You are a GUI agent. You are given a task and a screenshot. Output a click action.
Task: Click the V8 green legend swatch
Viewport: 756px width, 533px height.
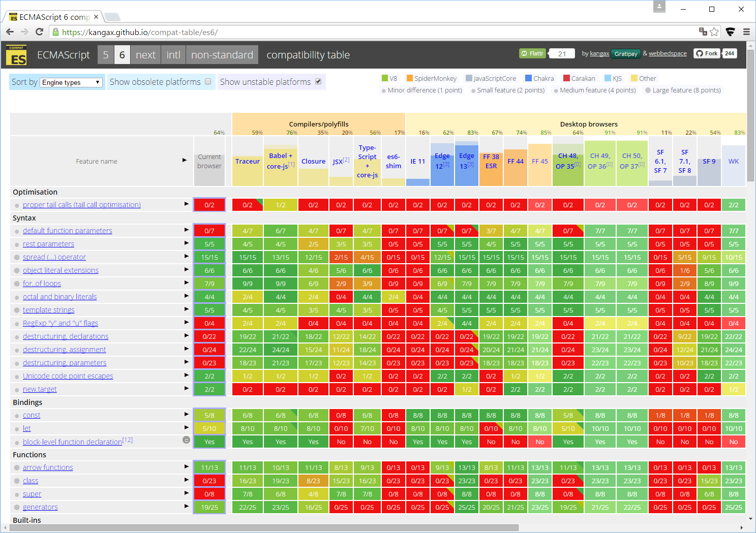pyautogui.click(x=385, y=78)
